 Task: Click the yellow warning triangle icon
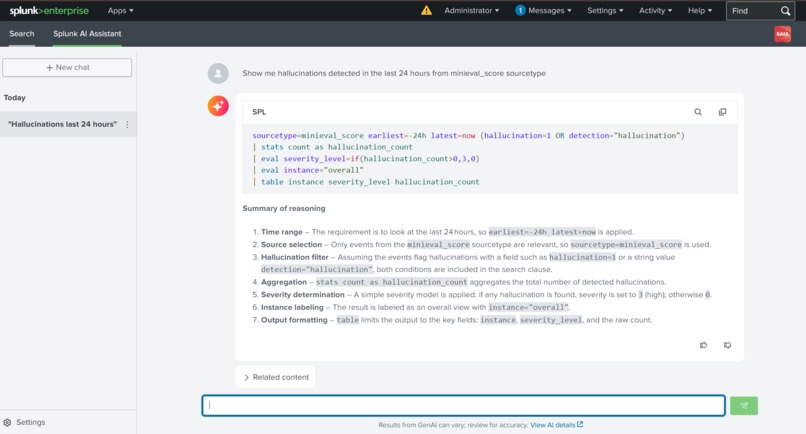pos(426,10)
